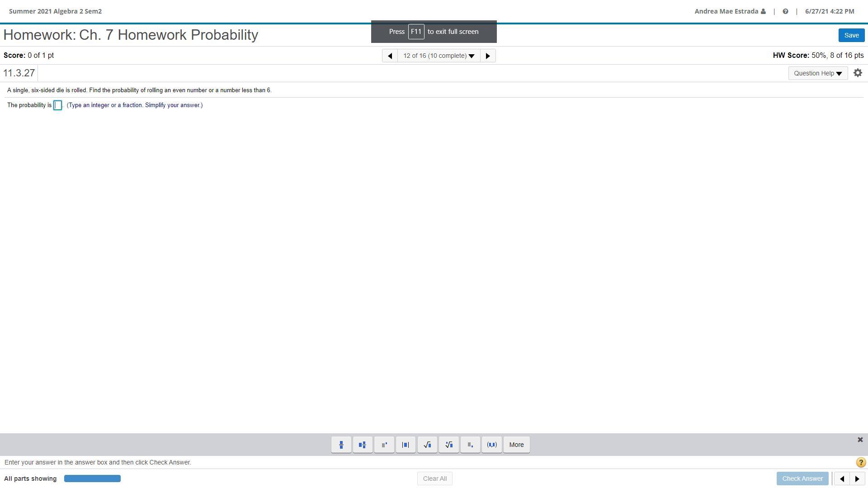Screen dimensions: 868x488
Task: Insert a fraction template
Action: tap(341, 445)
